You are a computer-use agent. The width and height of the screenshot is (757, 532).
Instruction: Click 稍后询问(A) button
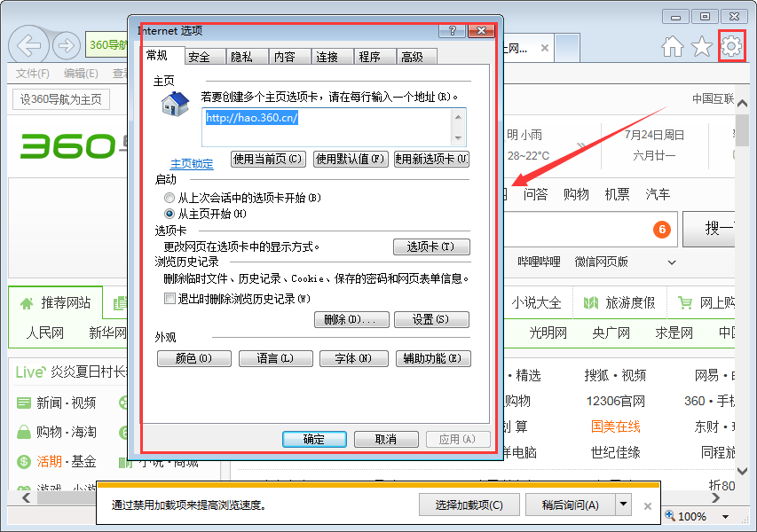point(570,505)
